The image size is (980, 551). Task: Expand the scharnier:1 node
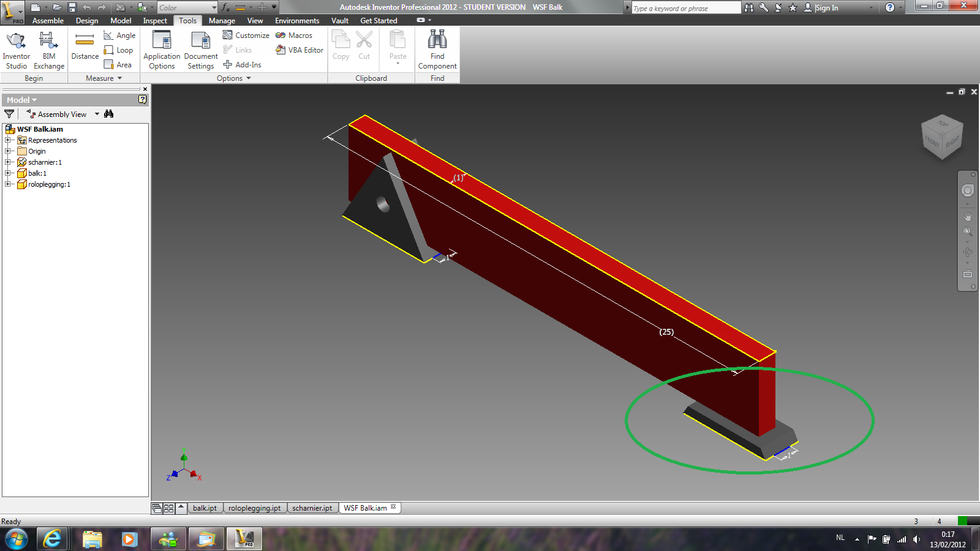(8, 162)
